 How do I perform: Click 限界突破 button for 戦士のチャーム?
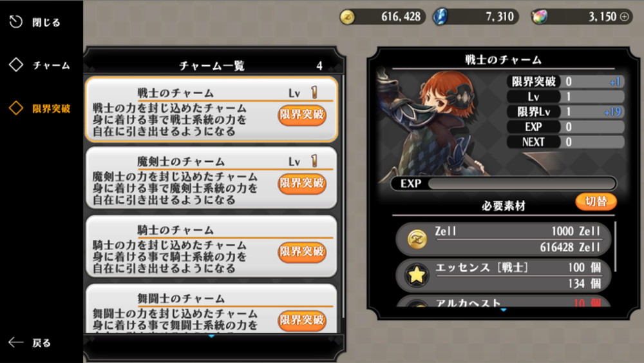(302, 114)
